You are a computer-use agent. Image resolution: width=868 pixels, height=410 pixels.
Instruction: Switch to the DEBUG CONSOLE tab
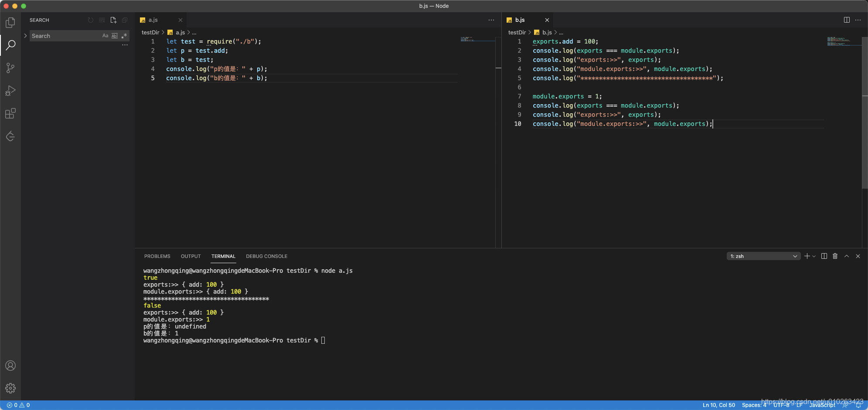pos(266,256)
